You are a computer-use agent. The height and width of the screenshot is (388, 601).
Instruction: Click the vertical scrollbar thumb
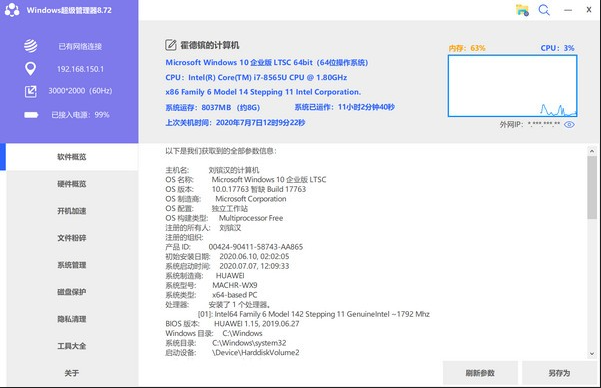pyautogui.click(x=592, y=187)
